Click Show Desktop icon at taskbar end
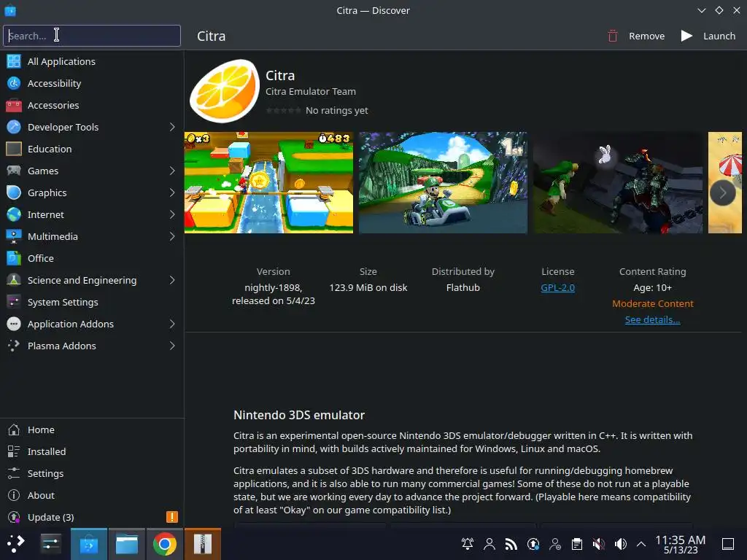The height and width of the screenshot is (560, 747). (x=728, y=544)
